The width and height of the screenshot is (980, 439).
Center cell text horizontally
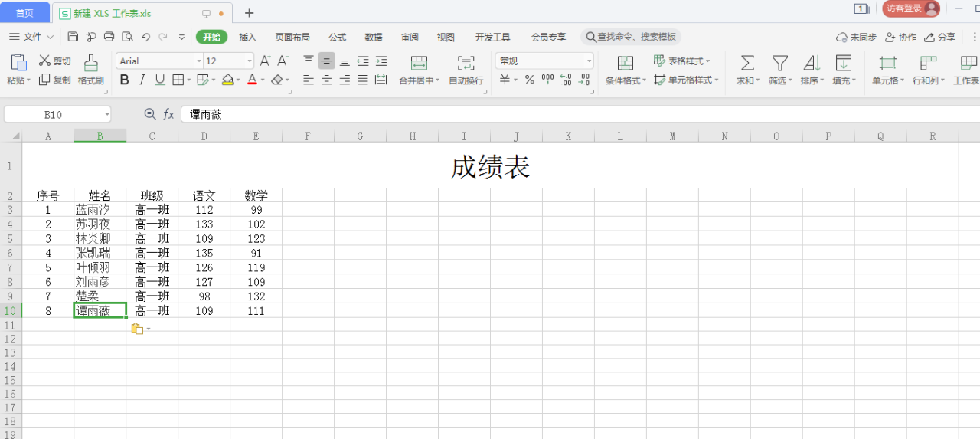(x=327, y=80)
